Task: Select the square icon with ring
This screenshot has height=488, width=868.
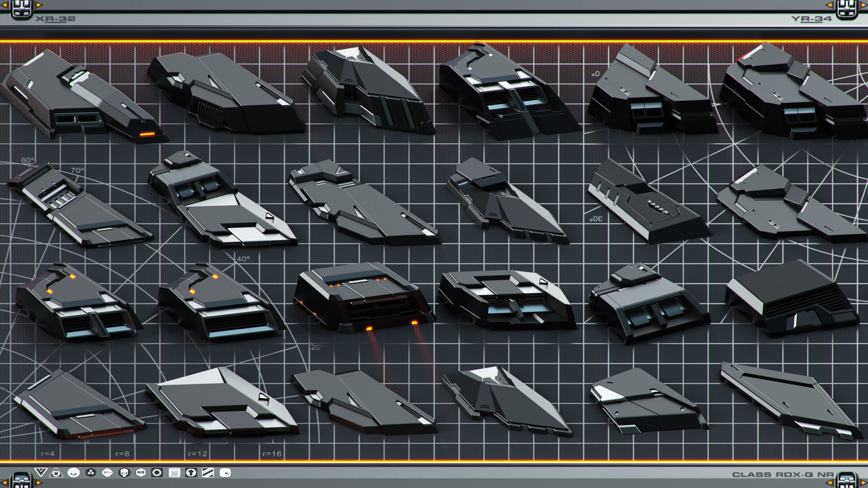Action: [157, 473]
